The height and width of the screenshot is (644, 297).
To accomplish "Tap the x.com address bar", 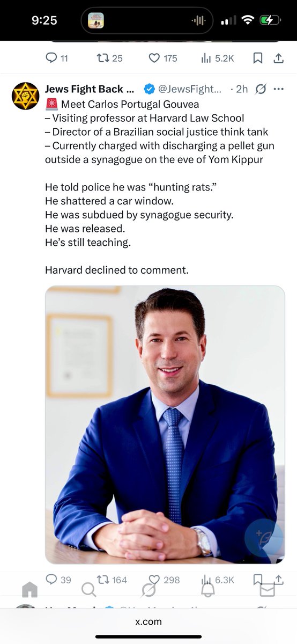I will [148, 621].
